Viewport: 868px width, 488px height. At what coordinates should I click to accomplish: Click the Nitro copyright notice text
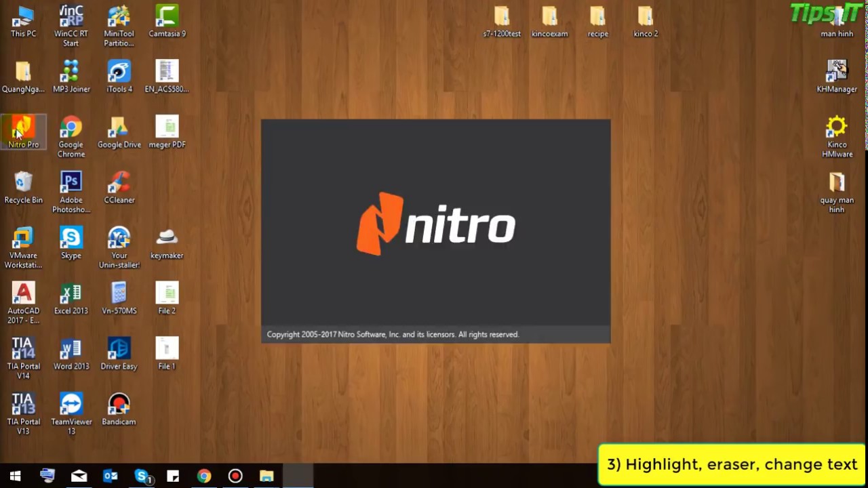393,334
